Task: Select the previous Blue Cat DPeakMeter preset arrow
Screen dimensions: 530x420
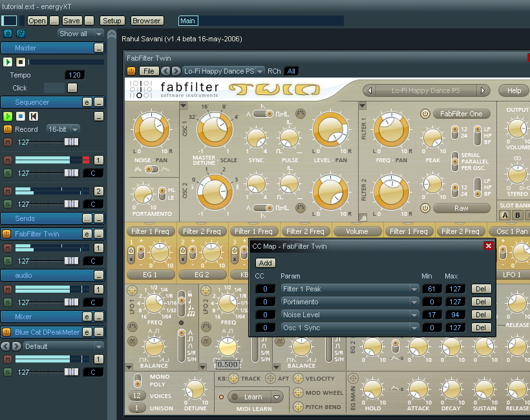Action: pos(5,346)
